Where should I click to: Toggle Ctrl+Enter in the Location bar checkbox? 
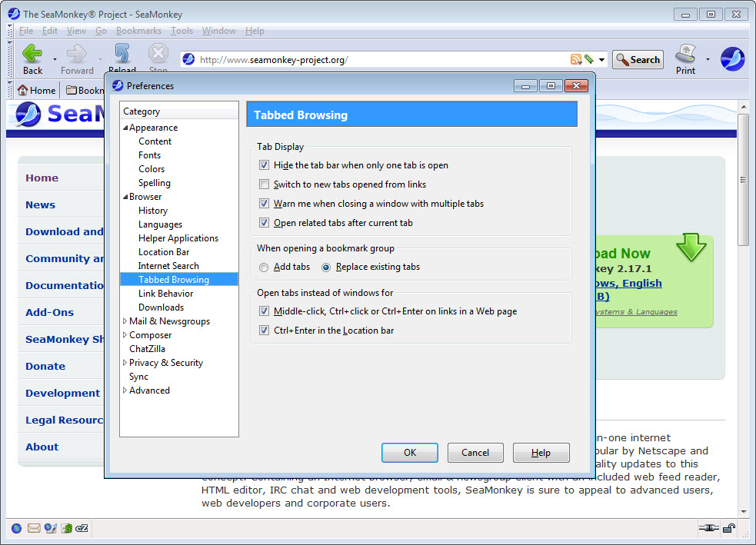(x=264, y=330)
